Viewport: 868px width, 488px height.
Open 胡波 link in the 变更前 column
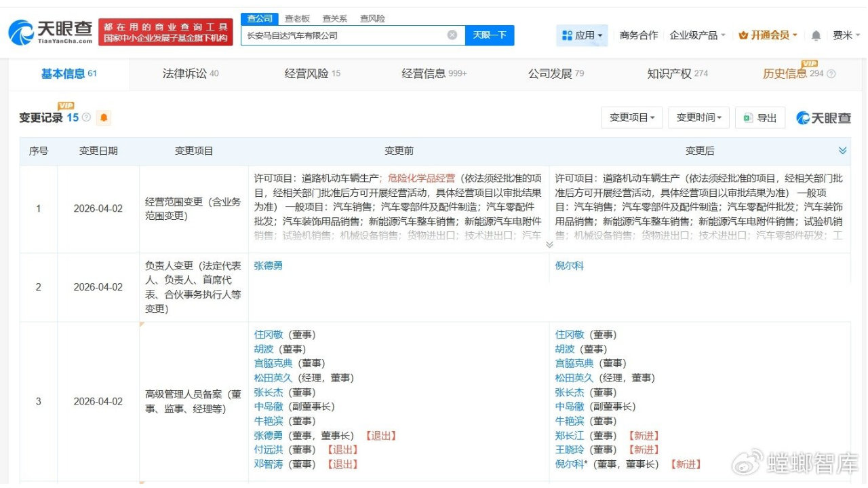pos(263,349)
